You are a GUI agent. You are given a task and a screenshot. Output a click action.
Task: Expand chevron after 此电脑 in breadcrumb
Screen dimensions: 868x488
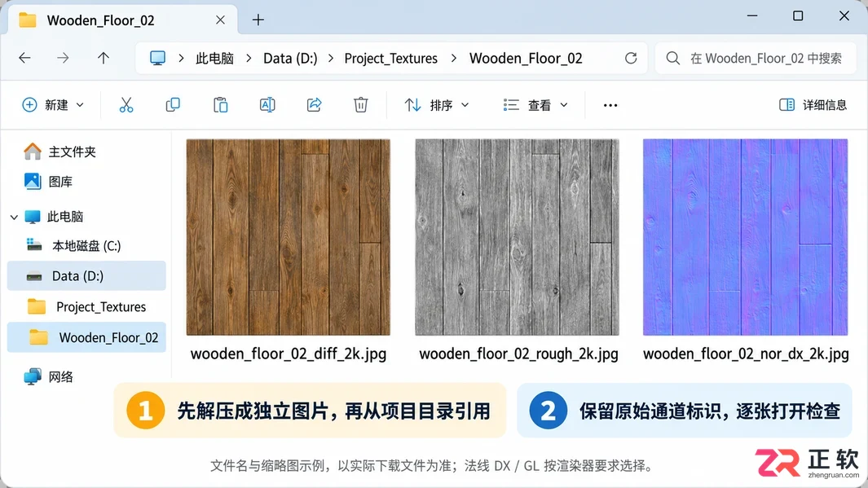coord(249,58)
